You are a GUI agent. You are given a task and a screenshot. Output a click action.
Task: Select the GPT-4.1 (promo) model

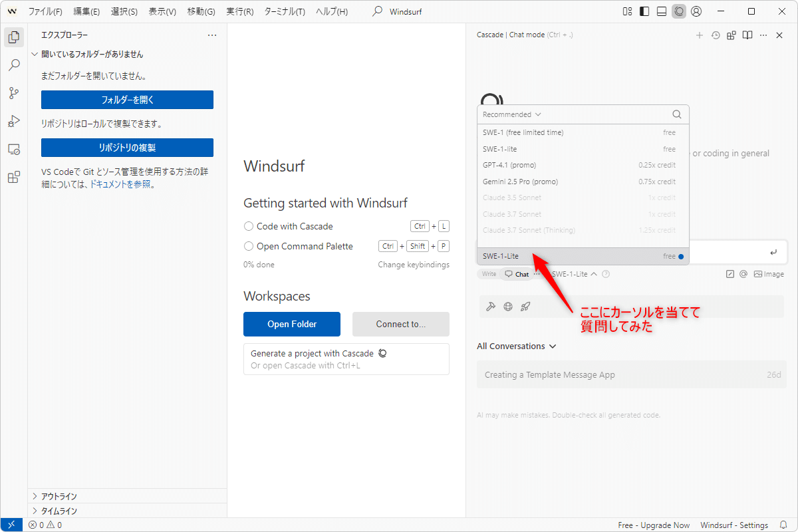click(583, 165)
